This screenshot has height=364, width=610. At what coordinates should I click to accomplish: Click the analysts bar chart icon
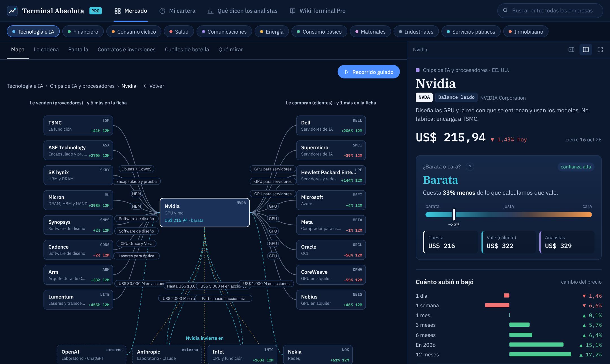click(210, 11)
